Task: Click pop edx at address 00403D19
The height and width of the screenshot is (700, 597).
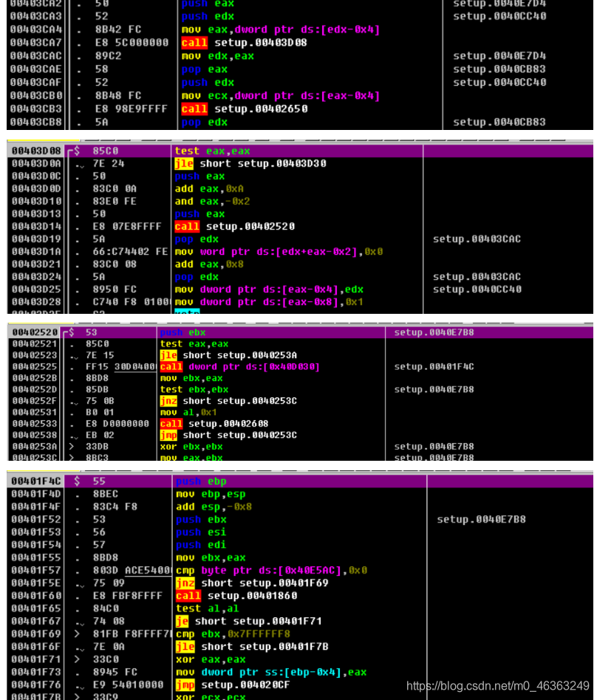Action: pos(197,239)
